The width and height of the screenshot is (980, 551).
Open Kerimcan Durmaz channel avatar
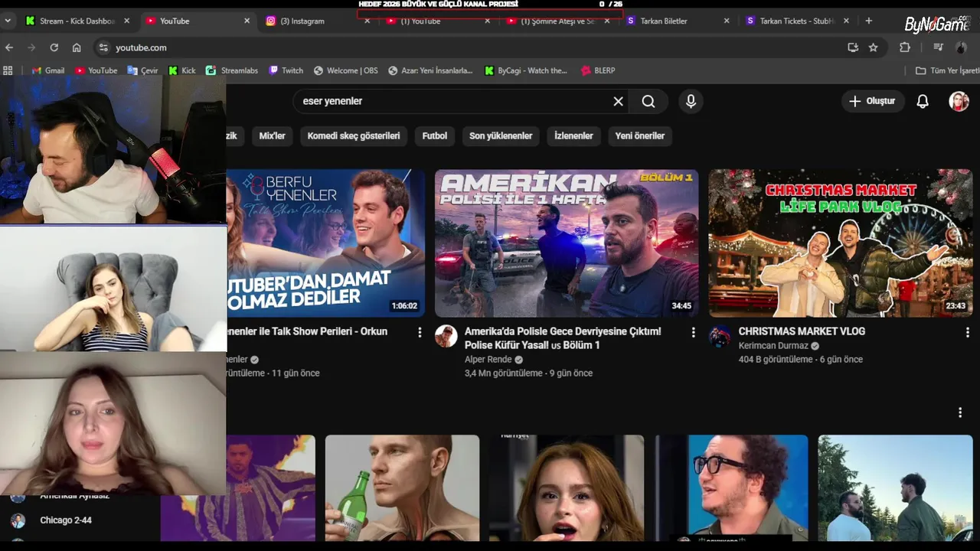point(720,335)
